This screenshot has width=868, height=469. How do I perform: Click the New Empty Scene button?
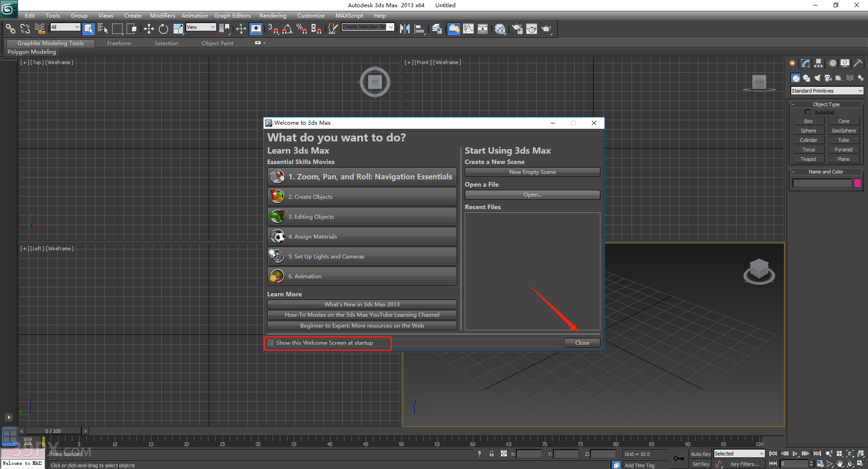point(533,172)
